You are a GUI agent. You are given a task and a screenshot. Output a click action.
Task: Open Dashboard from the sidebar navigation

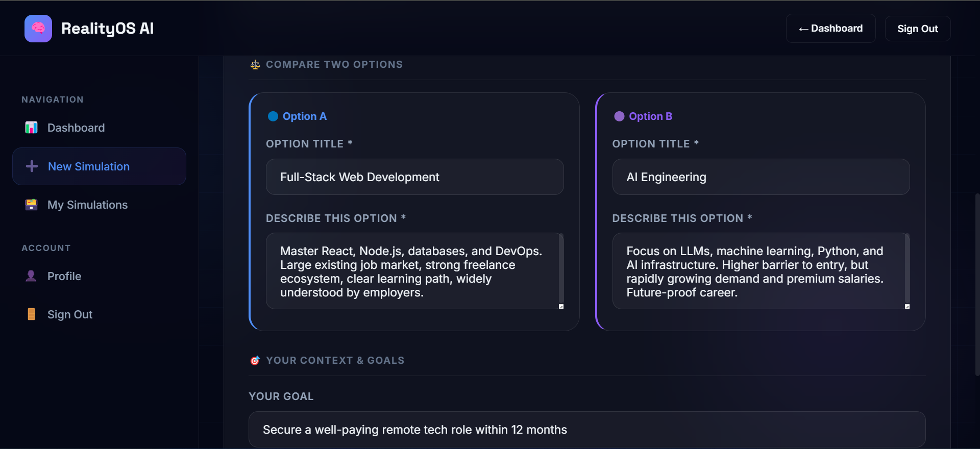click(76, 128)
